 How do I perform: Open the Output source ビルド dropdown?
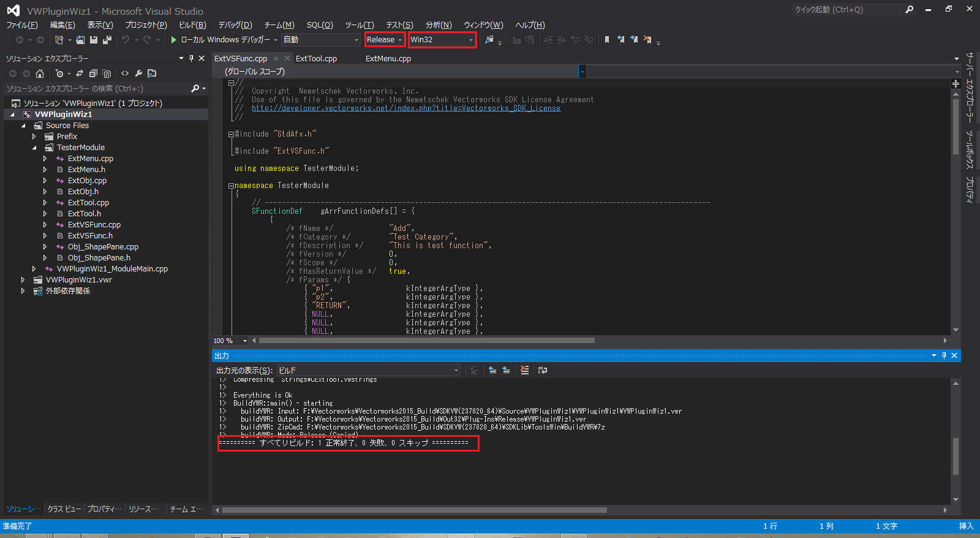click(368, 370)
